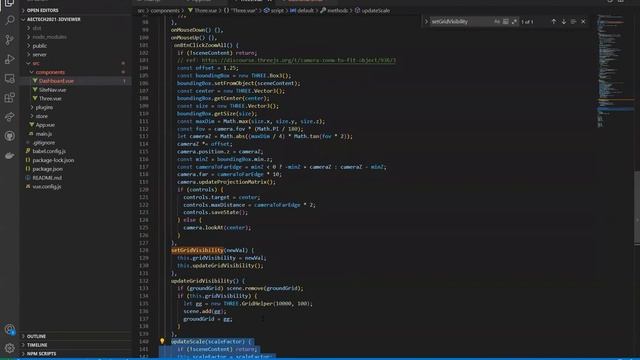Open the Search view in activity bar

coord(9,20)
